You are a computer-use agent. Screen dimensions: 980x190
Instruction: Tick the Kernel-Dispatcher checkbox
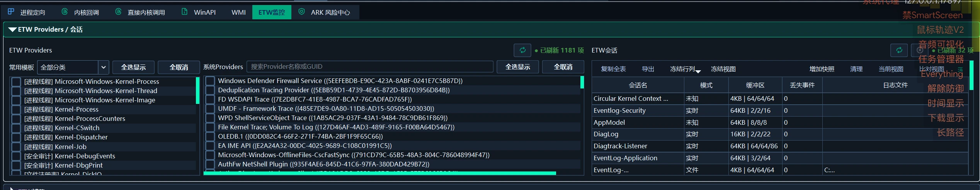(16, 137)
